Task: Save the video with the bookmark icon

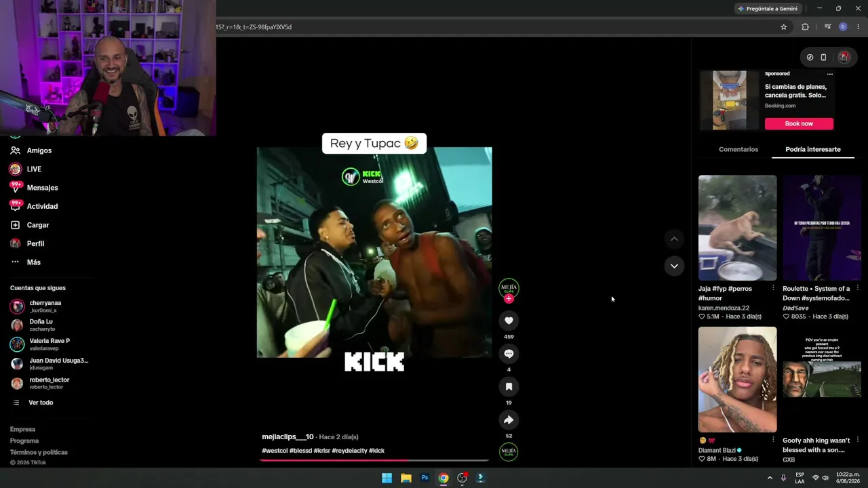Action: (509, 386)
